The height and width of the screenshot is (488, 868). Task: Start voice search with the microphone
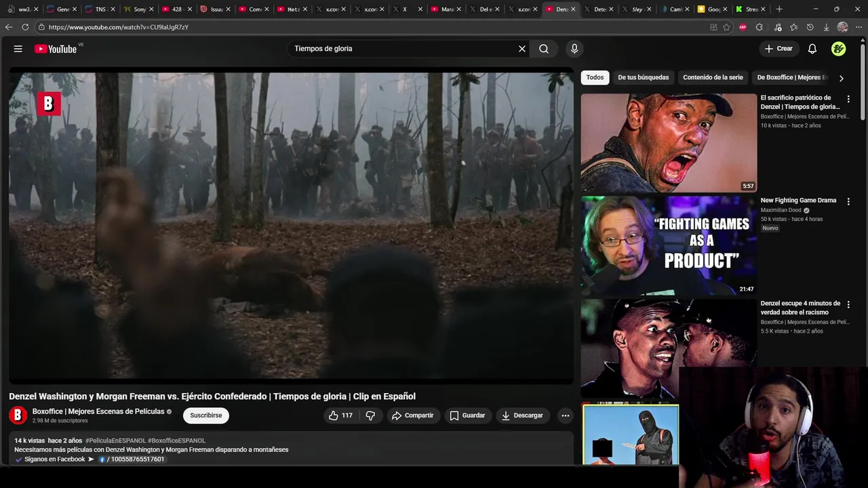574,49
